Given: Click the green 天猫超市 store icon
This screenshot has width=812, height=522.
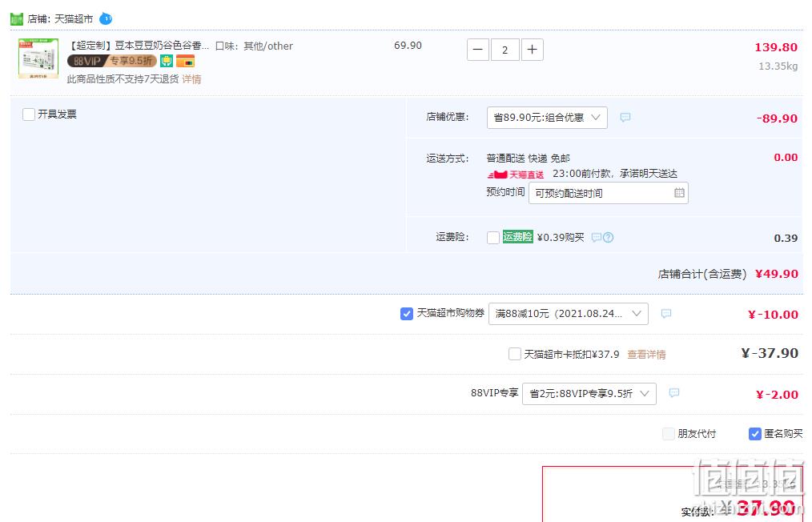Looking at the screenshot, I should pos(17,19).
